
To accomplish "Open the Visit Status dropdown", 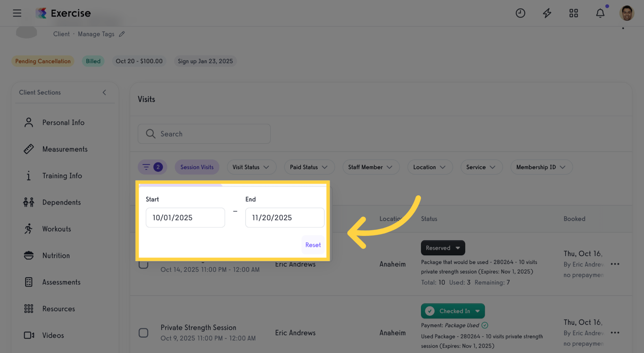I will (x=251, y=167).
